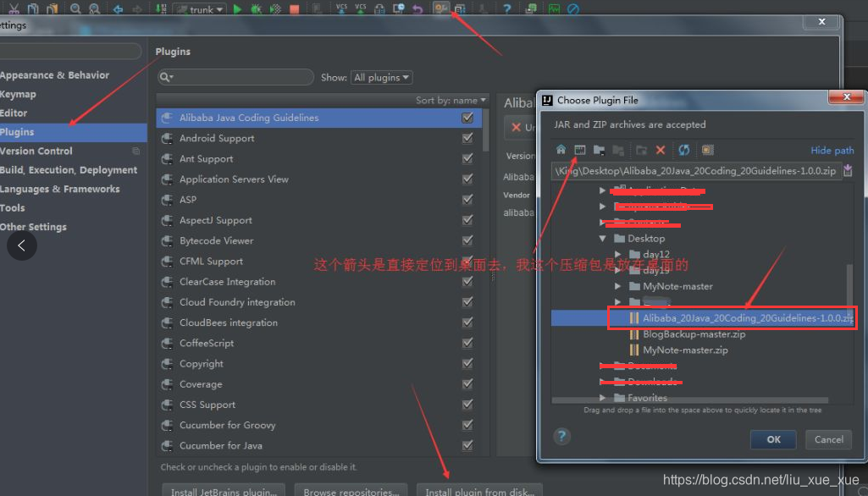
Task: Go to Home directory in Choose Plugin File
Action: click(x=561, y=150)
